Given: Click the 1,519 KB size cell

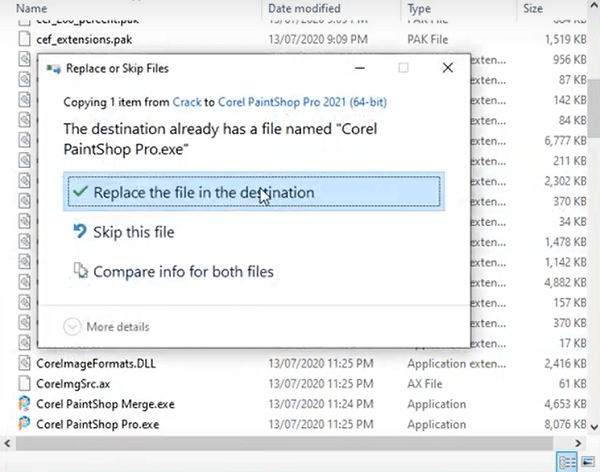Looking at the screenshot, I should 566,39.
